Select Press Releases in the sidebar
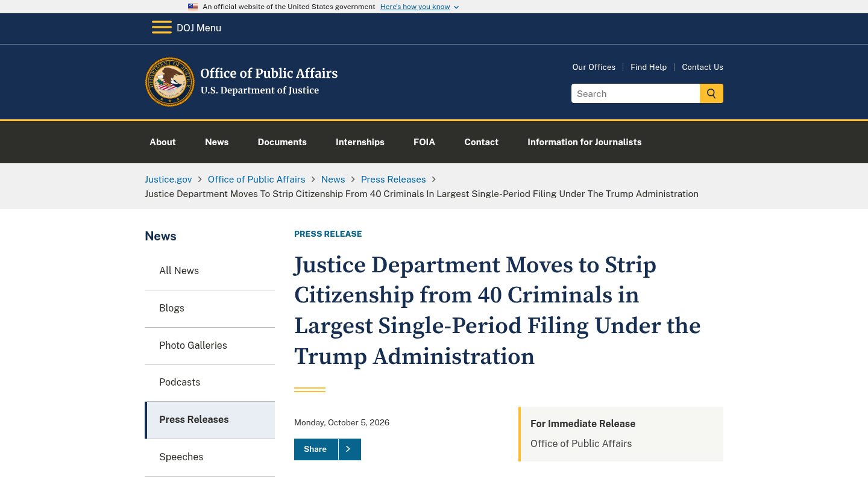This screenshot has width=868, height=488. (210, 420)
